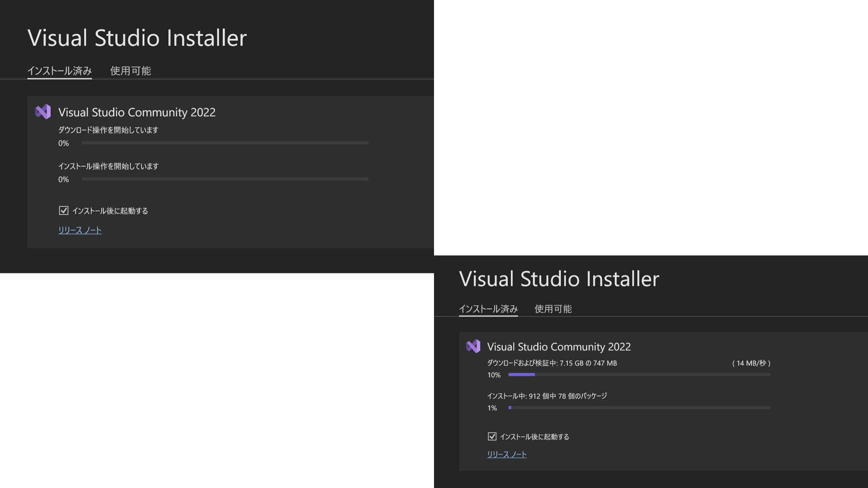Click install progress bar under インストール操作を開始しています
Image resolution: width=868 pixels, height=488 pixels.
(x=225, y=179)
